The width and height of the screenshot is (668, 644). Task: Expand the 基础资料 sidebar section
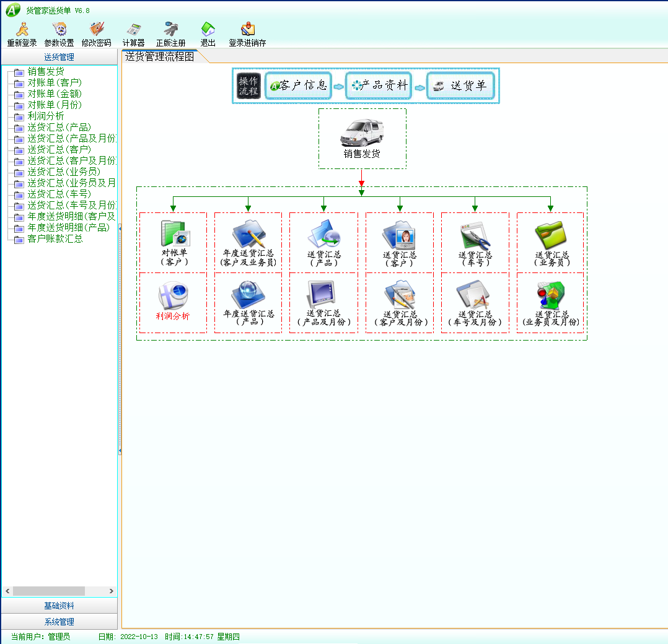pyautogui.click(x=59, y=606)
